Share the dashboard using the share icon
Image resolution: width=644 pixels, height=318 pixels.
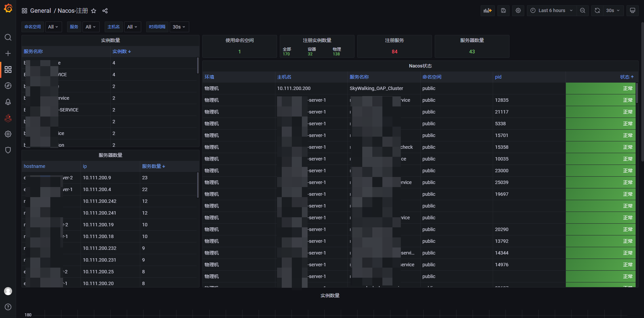105,11
